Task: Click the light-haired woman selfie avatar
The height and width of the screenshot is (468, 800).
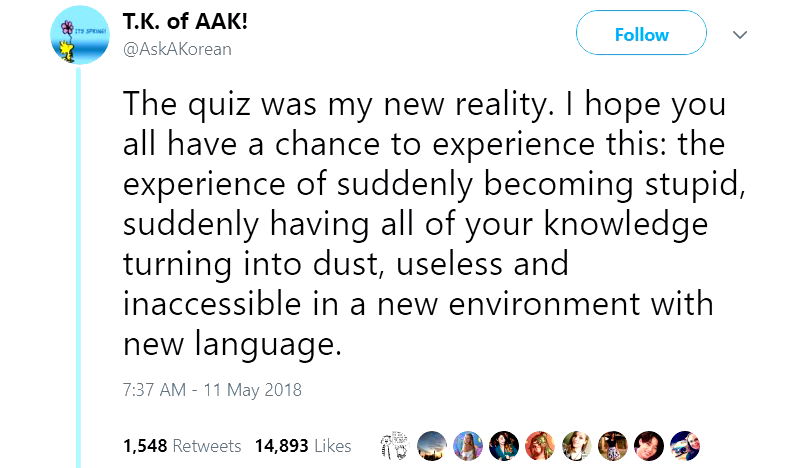Action: 577,445
